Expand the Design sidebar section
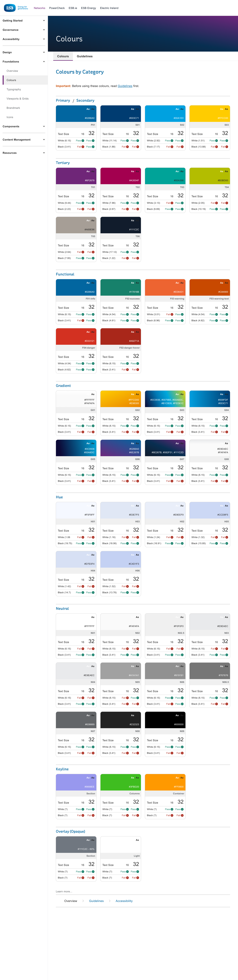This screenshot has width=238, height=980. point(24,53)
